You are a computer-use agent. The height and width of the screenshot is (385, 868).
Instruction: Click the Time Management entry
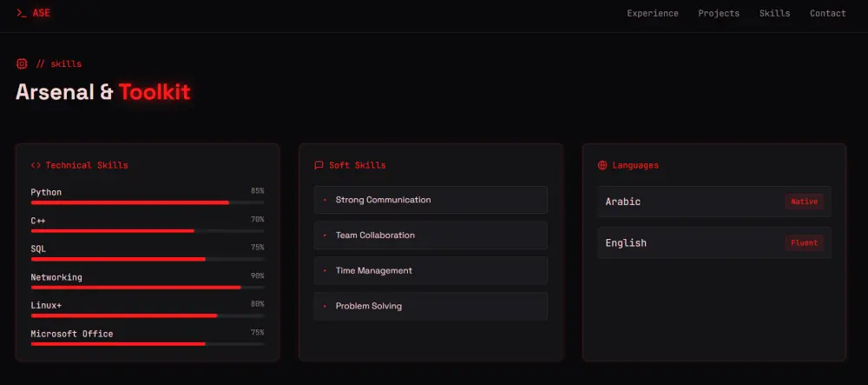pyautogui.click(x=431, y=271)
